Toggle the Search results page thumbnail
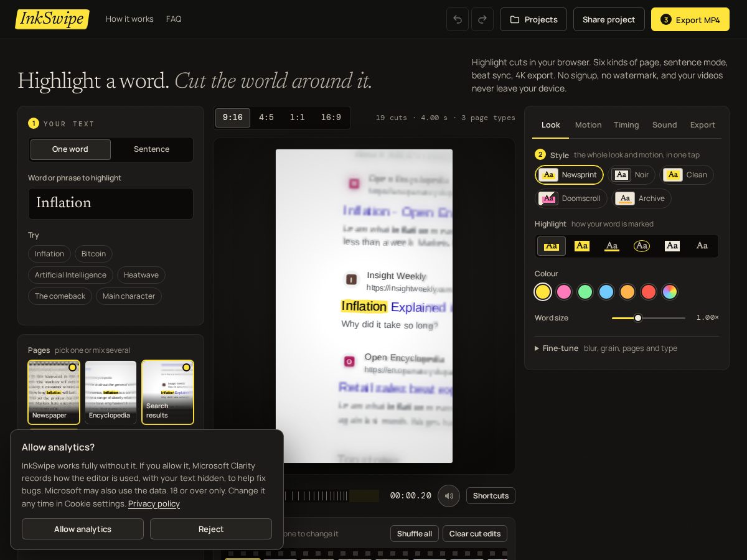The image size is (747, 560). [x=167, y=392]
